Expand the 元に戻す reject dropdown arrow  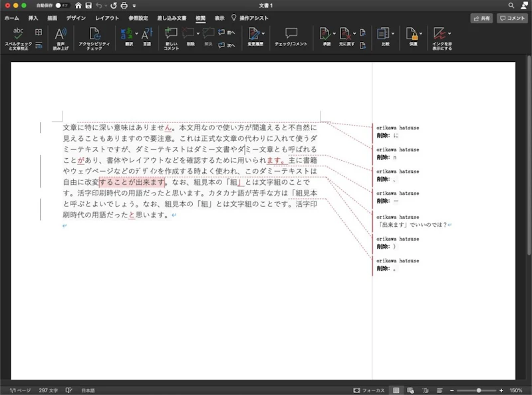(x=354, y=33)
